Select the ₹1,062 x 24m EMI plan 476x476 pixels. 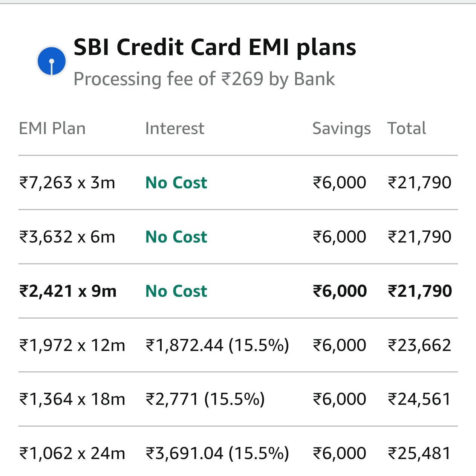[x=72, y=453]
